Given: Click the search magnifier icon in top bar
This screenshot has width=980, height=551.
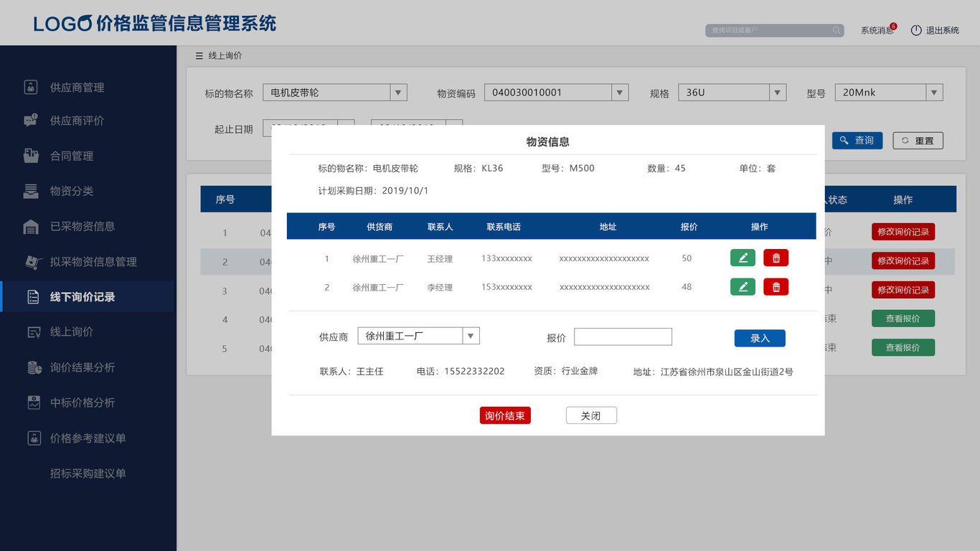Looking at the screenshot, I should tap(837, 30).
